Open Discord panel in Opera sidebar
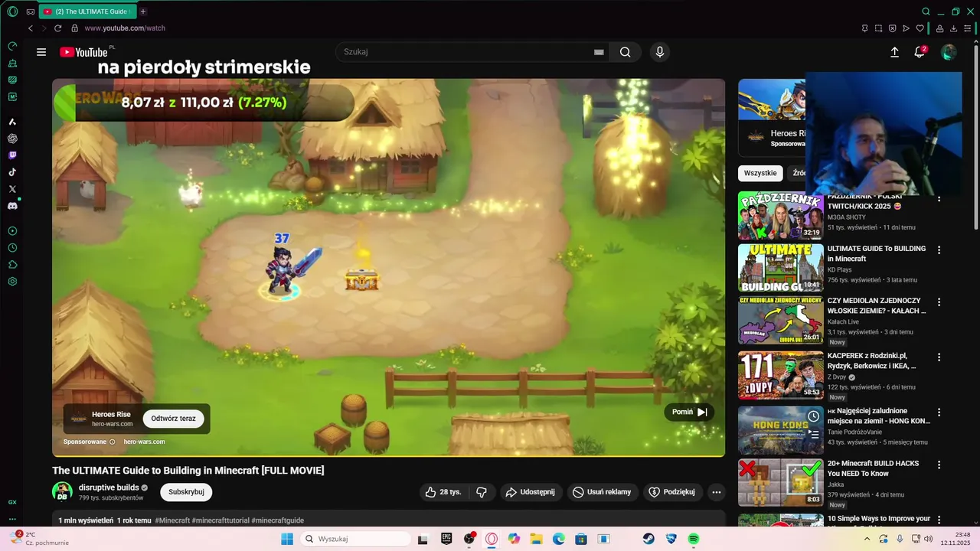Image resolution: width=980 pixels, height=551 pixels. pos(12,206)
